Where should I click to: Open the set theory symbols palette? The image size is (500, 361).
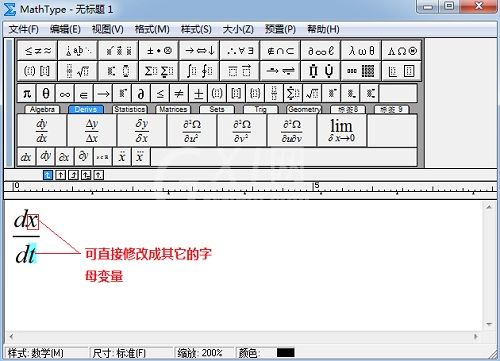(x=280, y=51)
